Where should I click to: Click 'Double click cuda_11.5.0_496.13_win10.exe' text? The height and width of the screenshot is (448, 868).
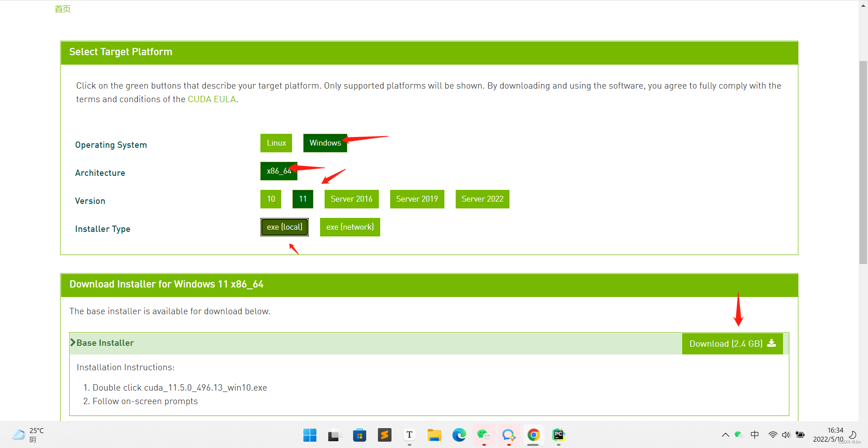coord(180,387)
